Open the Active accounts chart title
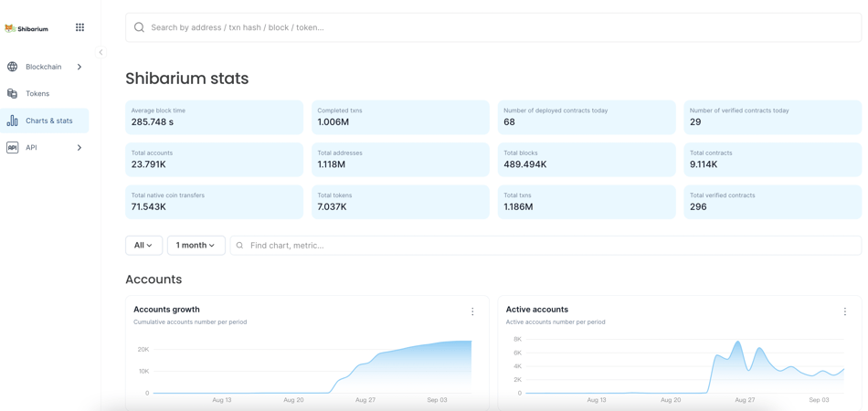Image resolution: width=868 pixels, height=411 pixels. point(536,310)
